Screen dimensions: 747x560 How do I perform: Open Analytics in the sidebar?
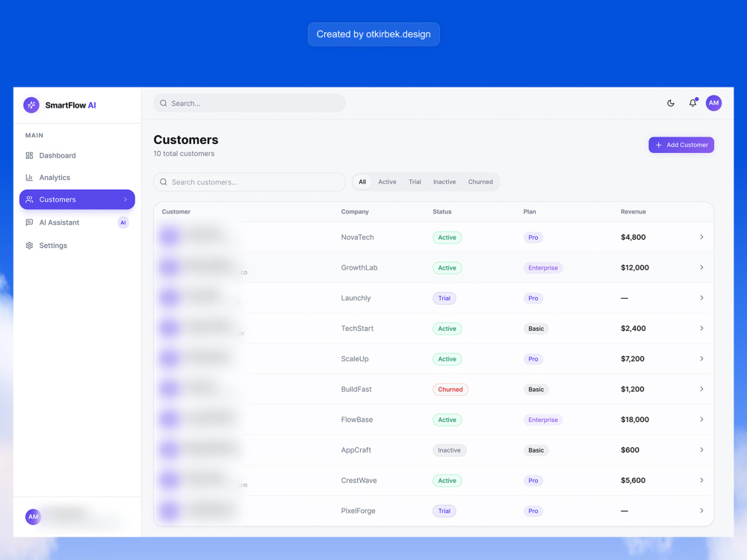click(77, 178)
